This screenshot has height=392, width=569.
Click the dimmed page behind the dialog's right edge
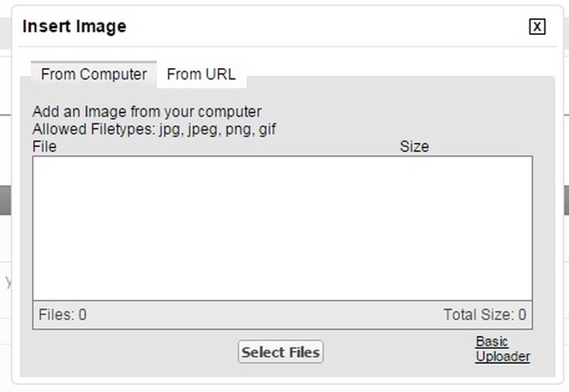[x=565, y=262]
